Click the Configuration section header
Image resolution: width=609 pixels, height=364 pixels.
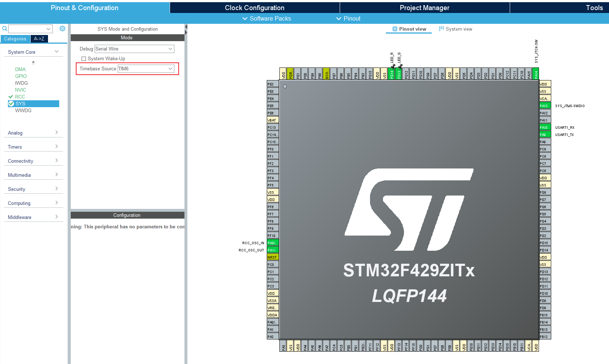(x=127, y=215)
